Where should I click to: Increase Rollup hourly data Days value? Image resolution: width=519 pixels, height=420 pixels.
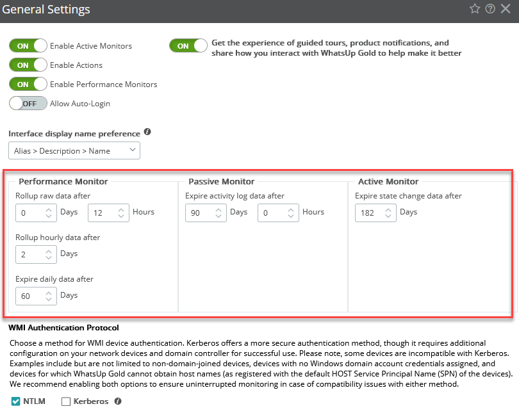[49, 252]
